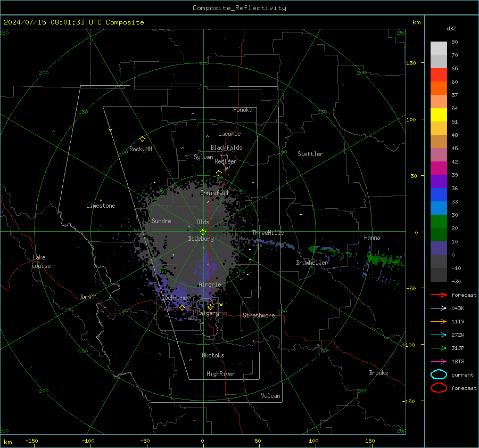Select the white 04DK arrow legend icon
This screenshot has width=479, height=448.
point(439,308)
